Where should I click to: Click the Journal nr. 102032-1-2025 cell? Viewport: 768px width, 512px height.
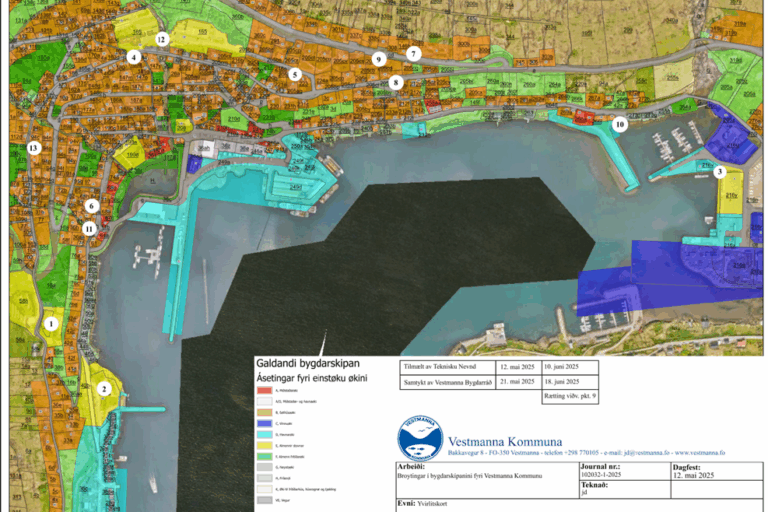click(613, 471)
